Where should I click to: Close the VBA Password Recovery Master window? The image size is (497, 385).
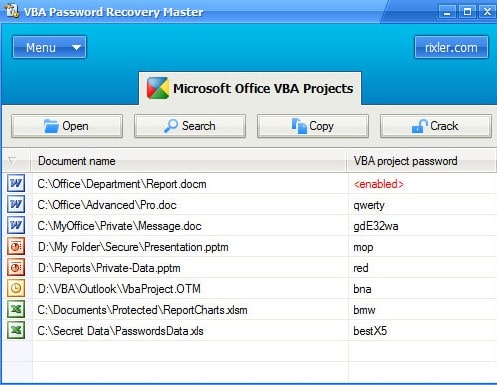point(487,12)
